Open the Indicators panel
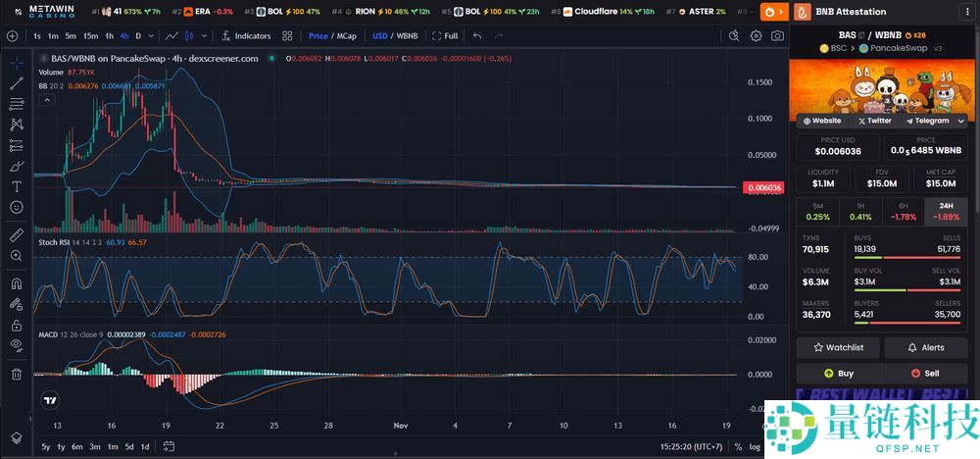This screenshot has height=459, width=980. coord(246,35)
